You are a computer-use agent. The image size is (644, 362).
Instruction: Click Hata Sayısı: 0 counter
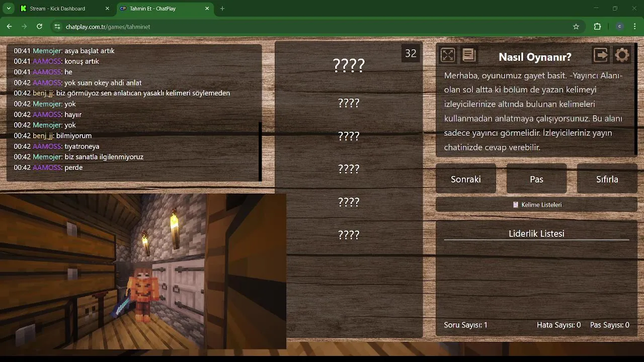click(x=558, y=325)
